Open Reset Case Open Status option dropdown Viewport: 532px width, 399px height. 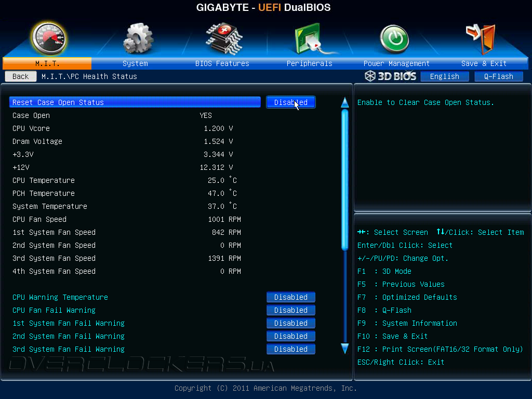291,102
